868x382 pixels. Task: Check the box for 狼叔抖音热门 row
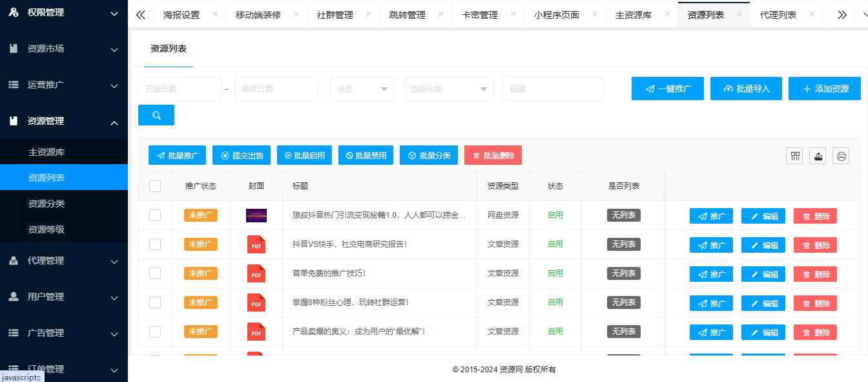tap(155, 215)
